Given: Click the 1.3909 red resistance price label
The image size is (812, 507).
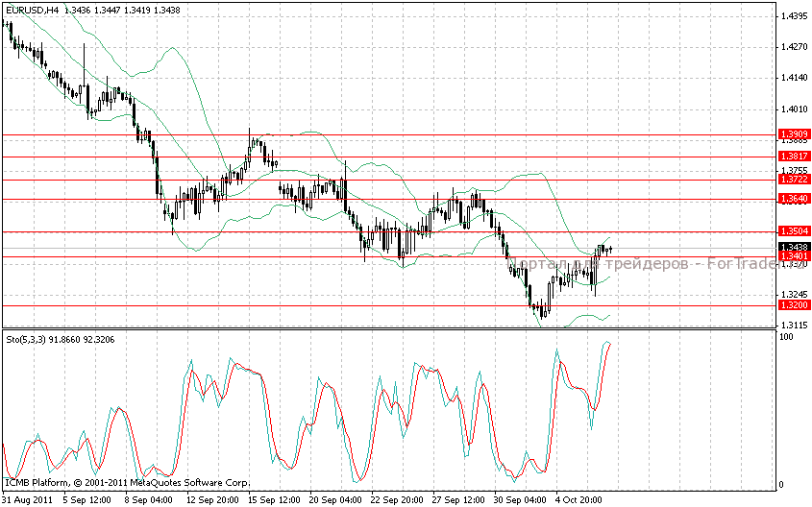Looking at the screenshot, I should 793,133.
